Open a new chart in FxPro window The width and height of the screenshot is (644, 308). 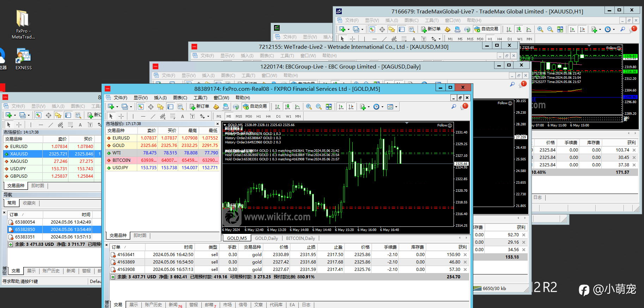click(111, 107)
